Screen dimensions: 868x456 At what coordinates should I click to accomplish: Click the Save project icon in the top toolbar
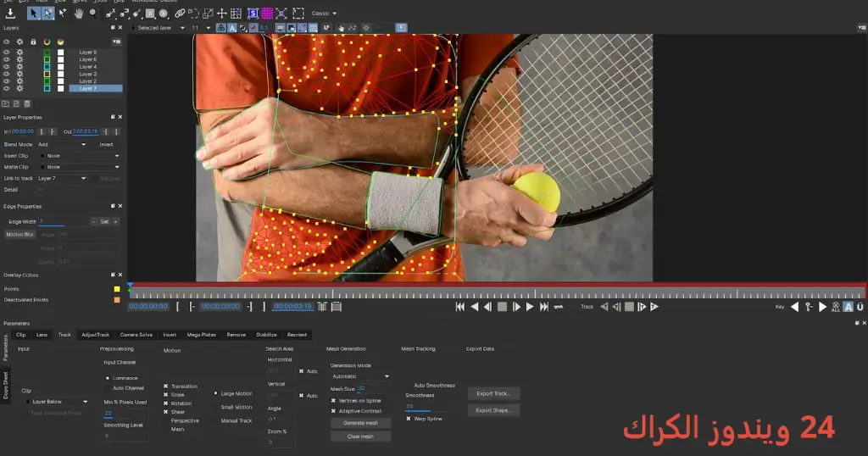click(x=10, y=13)
